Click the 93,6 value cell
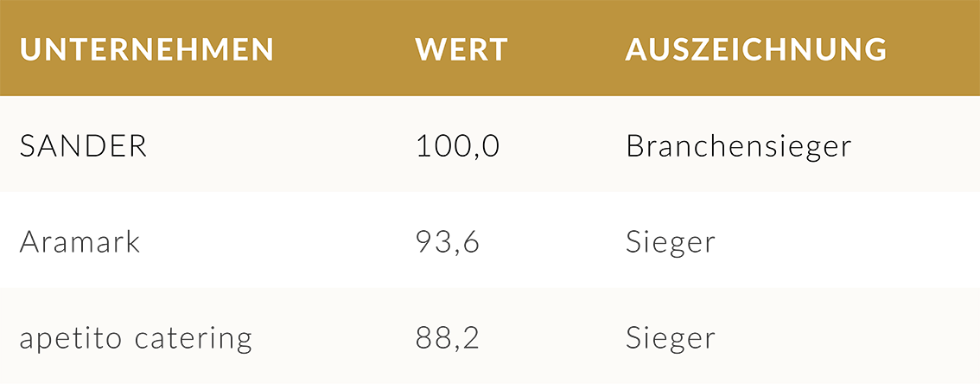This screenshot has height=384, width=980. pyautogui.click(x=448, y=241)
